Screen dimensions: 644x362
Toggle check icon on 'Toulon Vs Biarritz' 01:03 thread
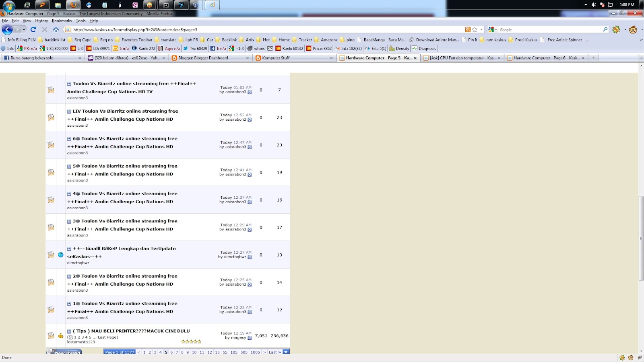pyautogui.click(x=69, y=84)
